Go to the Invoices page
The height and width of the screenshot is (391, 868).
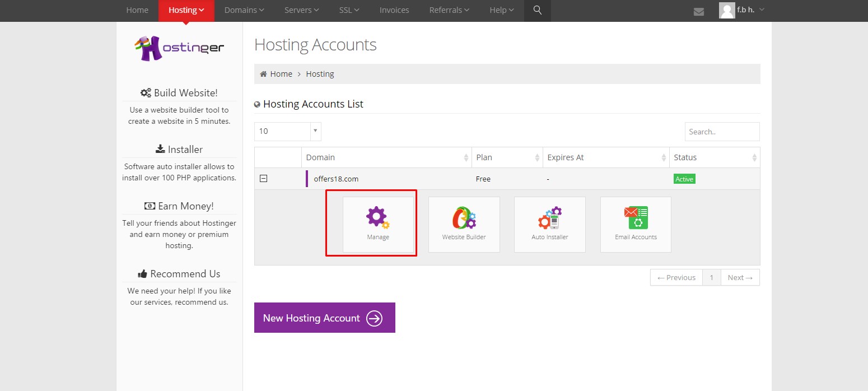click(394, 10)
